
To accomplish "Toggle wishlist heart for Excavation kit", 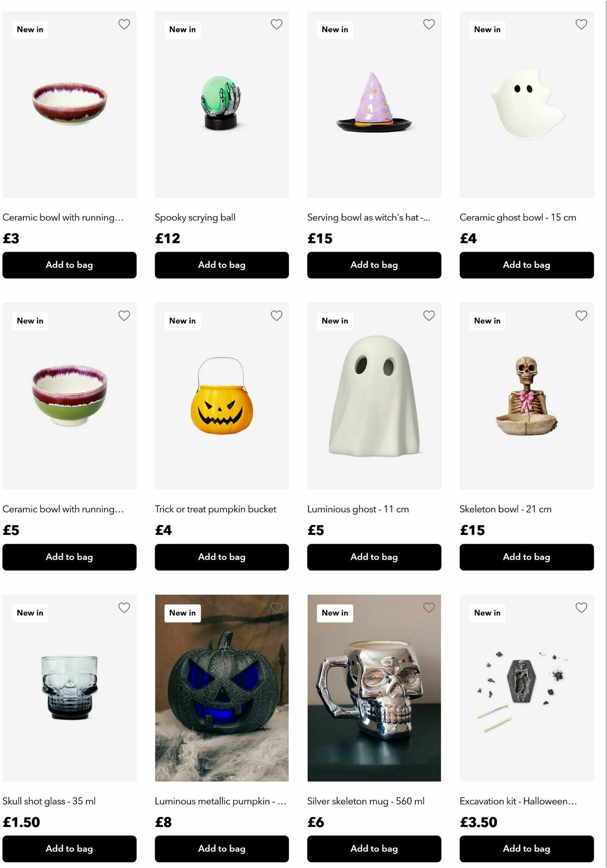I will pos(581,608).
